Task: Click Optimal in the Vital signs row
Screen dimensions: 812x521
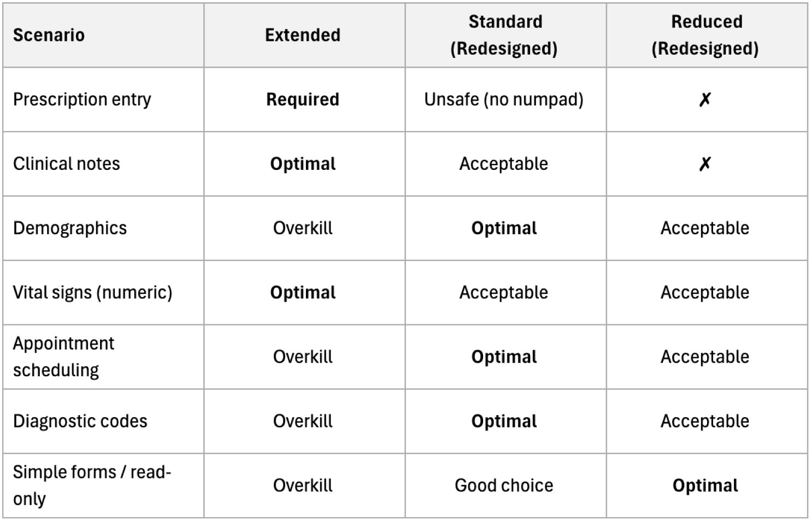Action: [303, 293]
